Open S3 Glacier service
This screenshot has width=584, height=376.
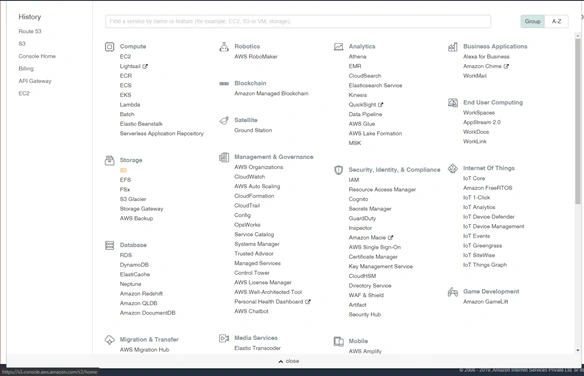133,199
